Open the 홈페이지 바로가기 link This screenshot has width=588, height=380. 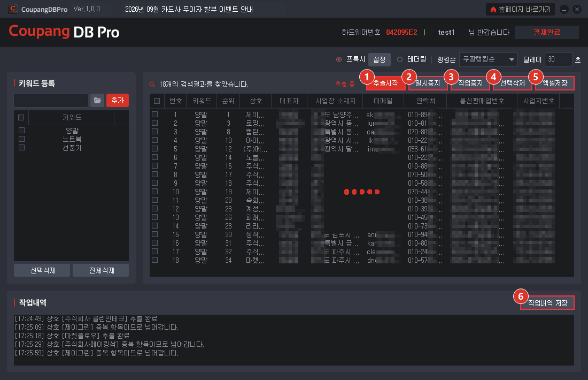pos(520,10)
